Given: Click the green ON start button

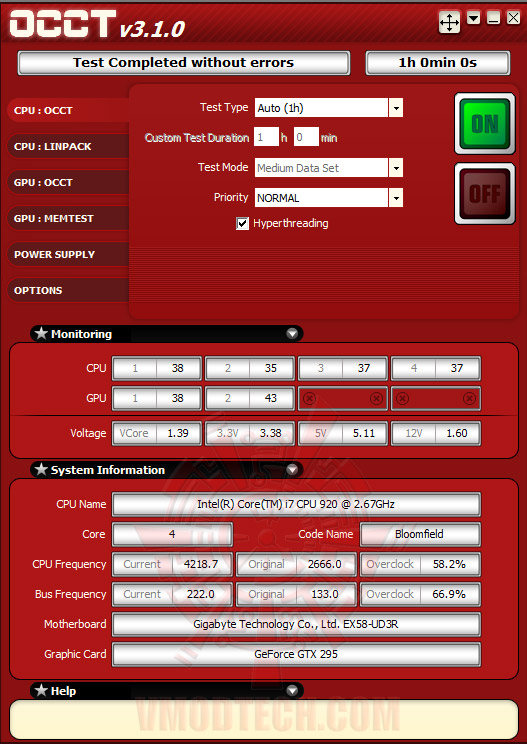Looking at the screenshot, I should point(485,123).
